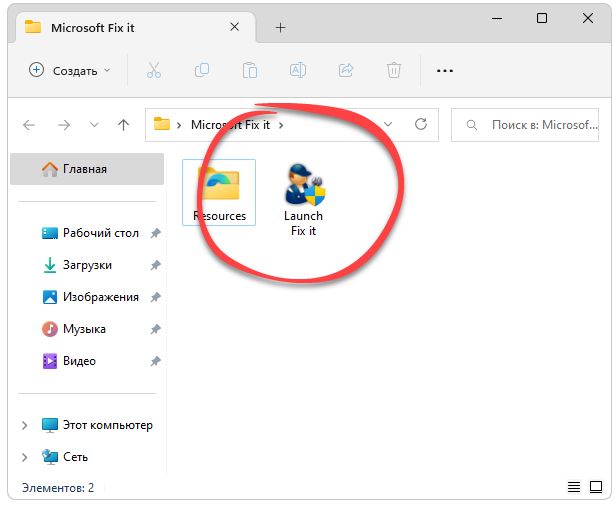Select the Launch Fix it application
Screen dimensions: 616x507
point(303,200)
